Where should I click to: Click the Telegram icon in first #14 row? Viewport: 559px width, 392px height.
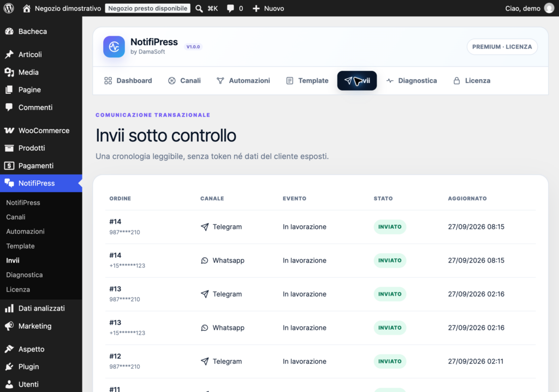tap(205, 227)
